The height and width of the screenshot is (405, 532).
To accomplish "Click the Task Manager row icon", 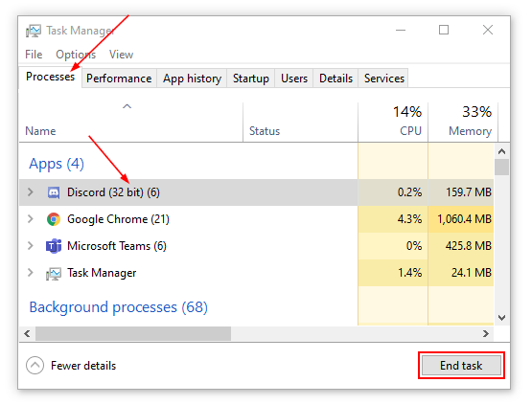I will 54,273.
